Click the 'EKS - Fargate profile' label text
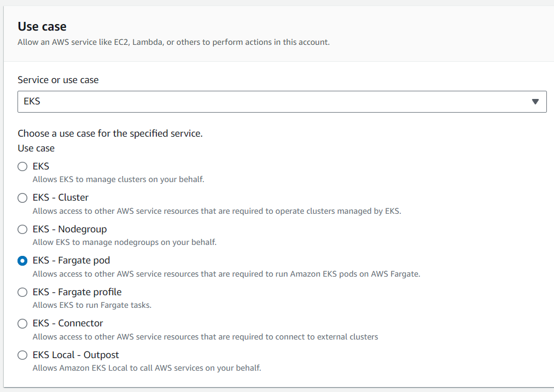Screen dimensions: 554x392 tap(77, 292)
